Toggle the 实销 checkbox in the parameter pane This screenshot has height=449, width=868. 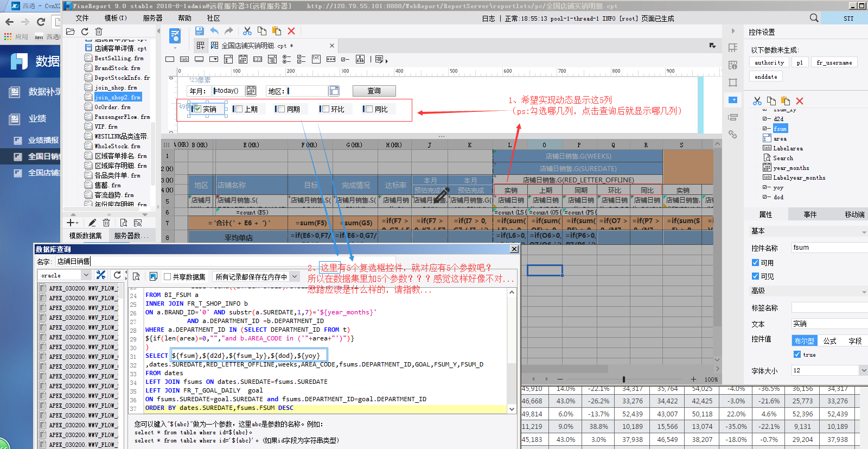(x=197, y=109)
